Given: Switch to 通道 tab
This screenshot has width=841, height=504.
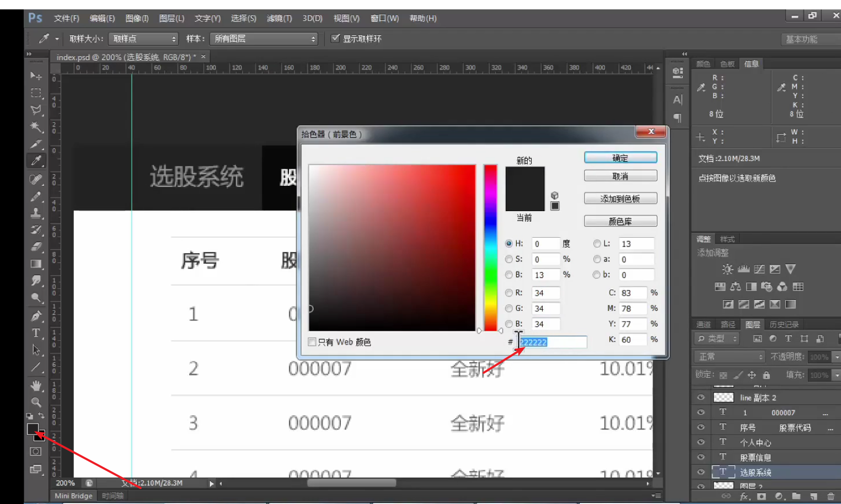Looking at the screenshot, I should (703, 324).
